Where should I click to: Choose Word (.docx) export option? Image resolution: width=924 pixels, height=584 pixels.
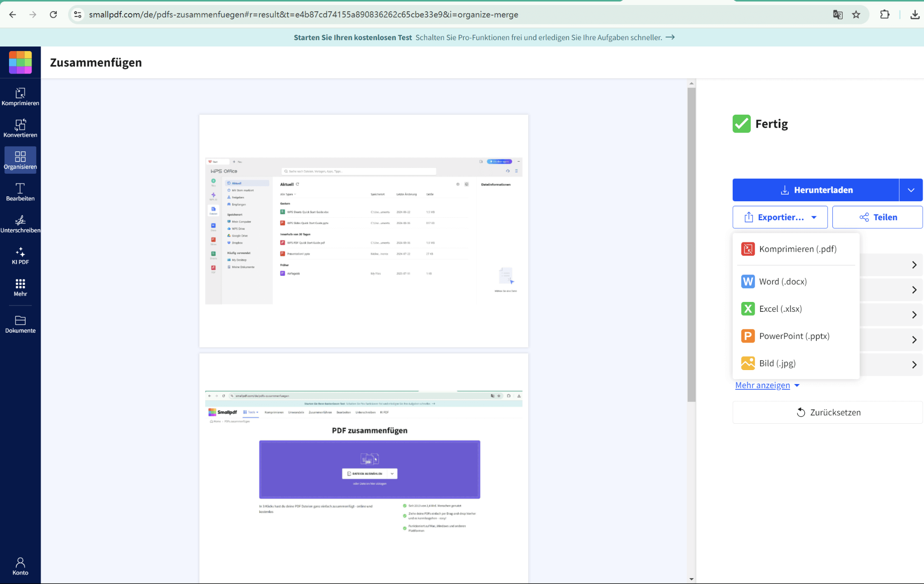click(x=782, y=282)
